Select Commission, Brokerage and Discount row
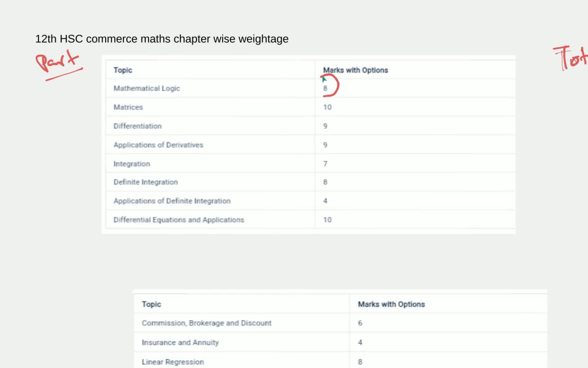588x368 pixels. click(x=340, y=323)
